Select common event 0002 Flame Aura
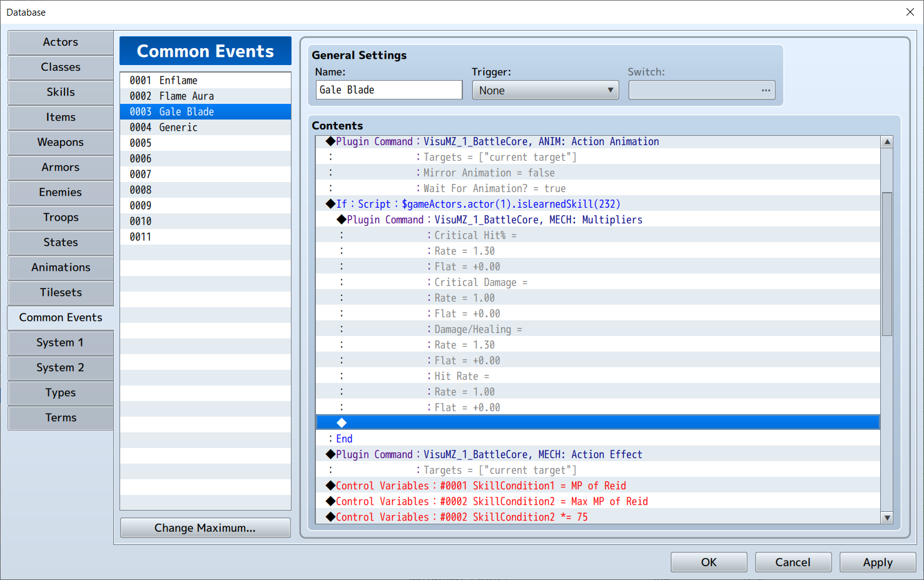The height and width of the screenshot is (580, 924). (x=205, y=96)
